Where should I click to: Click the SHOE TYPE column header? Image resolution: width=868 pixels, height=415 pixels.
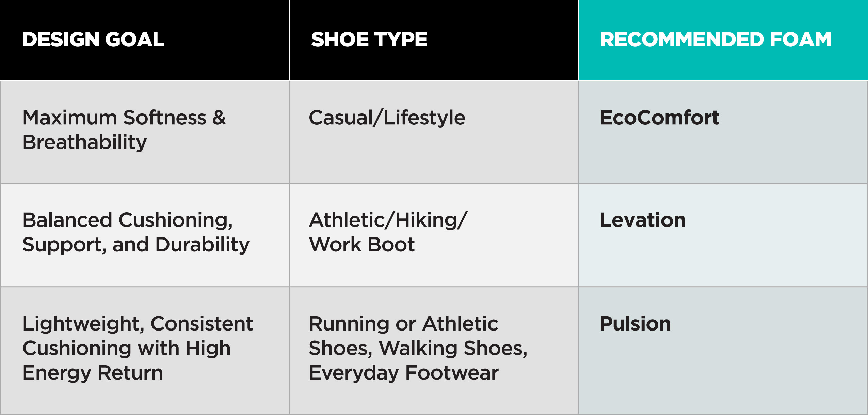[369, 40]
